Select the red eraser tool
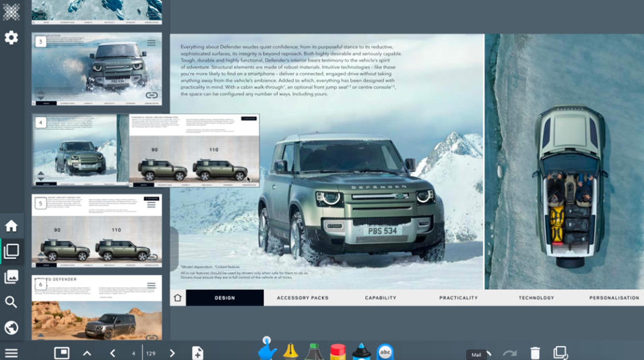This screenshot has width=644, height=360. [x=338, y=352]
